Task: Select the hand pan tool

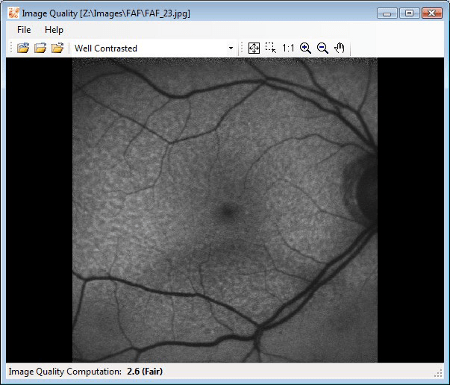Action: tap(339, 48)
